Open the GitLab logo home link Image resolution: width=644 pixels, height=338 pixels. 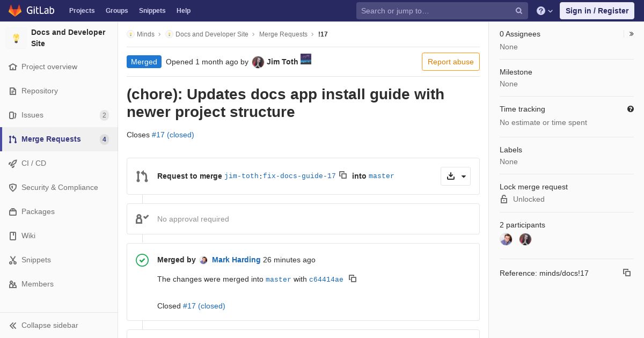31,11
